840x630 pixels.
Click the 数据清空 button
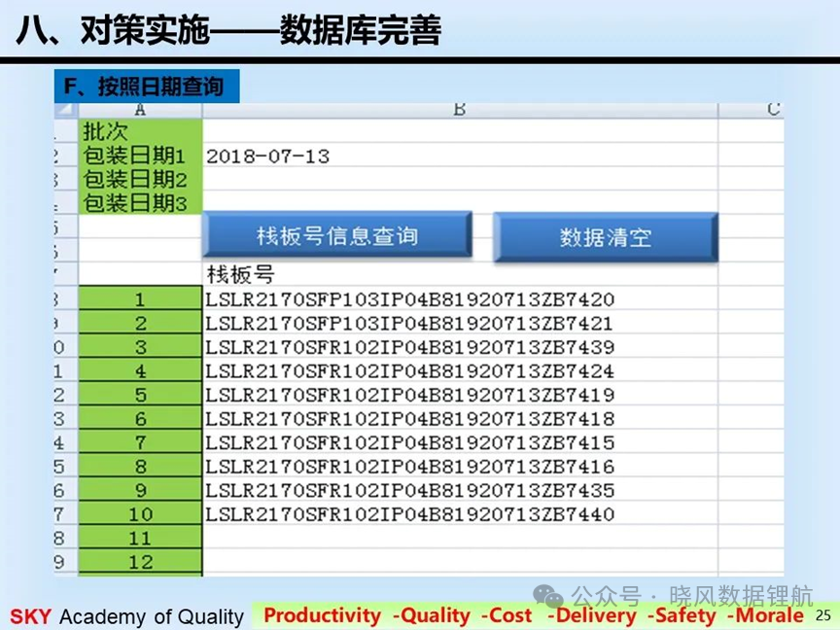pyautogui.click(x=606, y=237)
